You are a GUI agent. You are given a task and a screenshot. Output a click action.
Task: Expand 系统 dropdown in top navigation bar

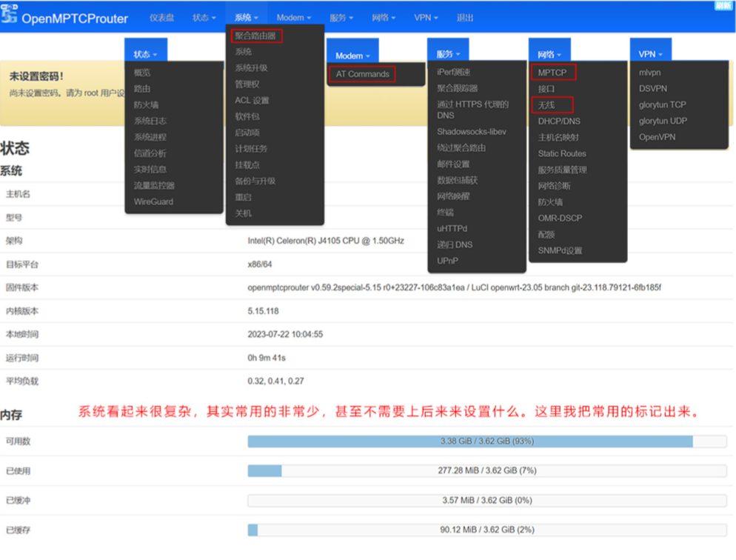click(x=247, y=18)
